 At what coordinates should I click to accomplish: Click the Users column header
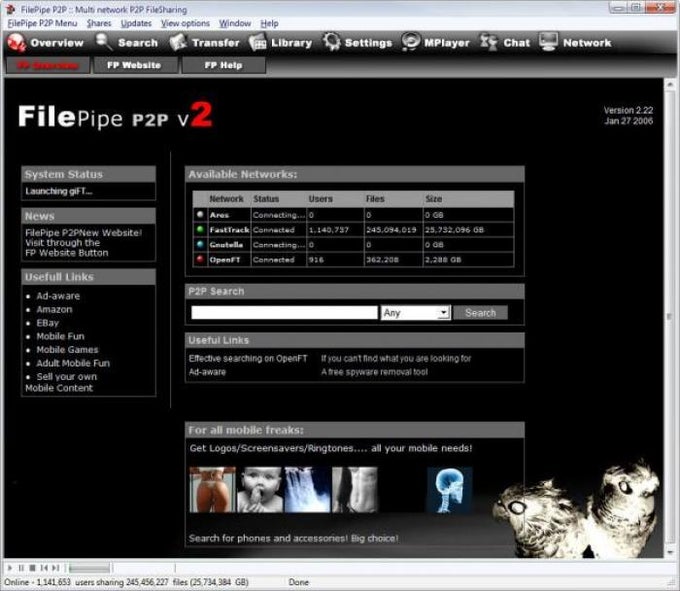click(x=320, y=199)
